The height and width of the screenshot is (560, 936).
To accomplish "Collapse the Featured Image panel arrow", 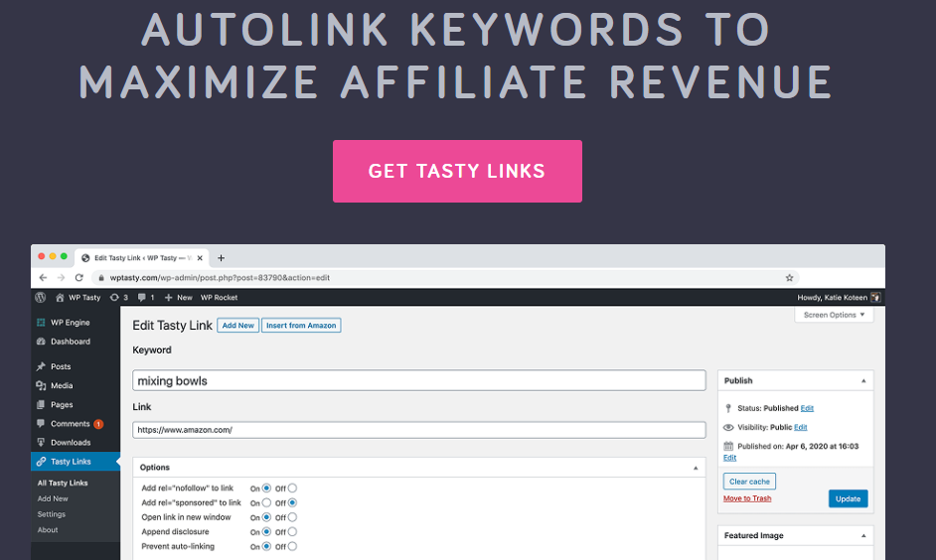I will point(863,536).
